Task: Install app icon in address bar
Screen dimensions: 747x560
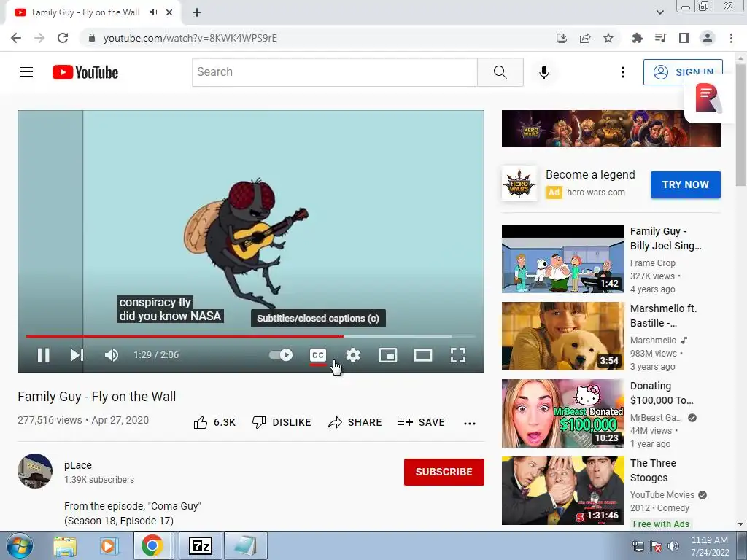Action: 562,38
